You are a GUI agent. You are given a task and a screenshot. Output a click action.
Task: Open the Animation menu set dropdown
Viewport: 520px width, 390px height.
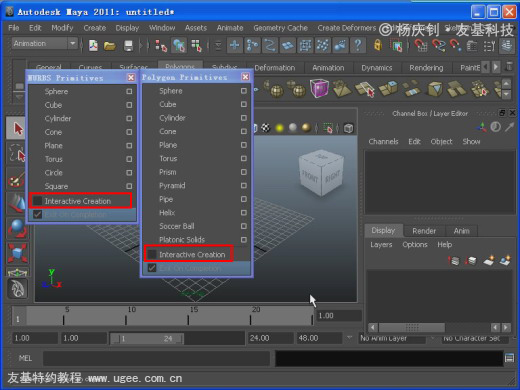point(45,43)
